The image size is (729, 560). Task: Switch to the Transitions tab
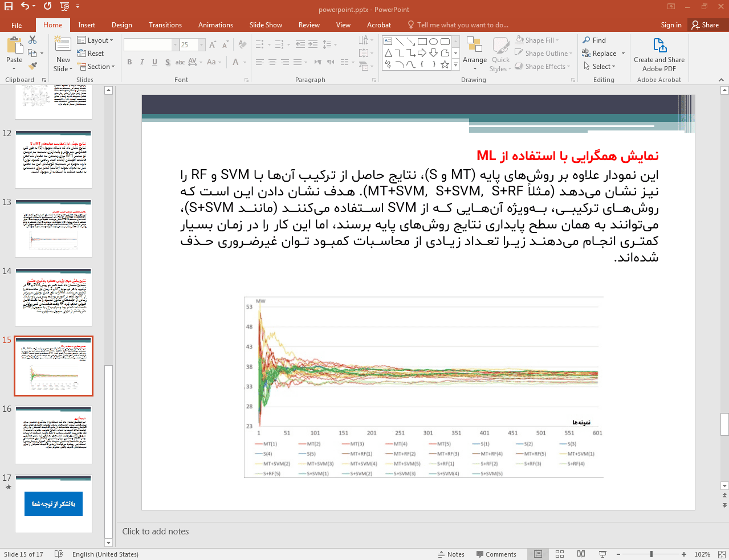point(165,25)
